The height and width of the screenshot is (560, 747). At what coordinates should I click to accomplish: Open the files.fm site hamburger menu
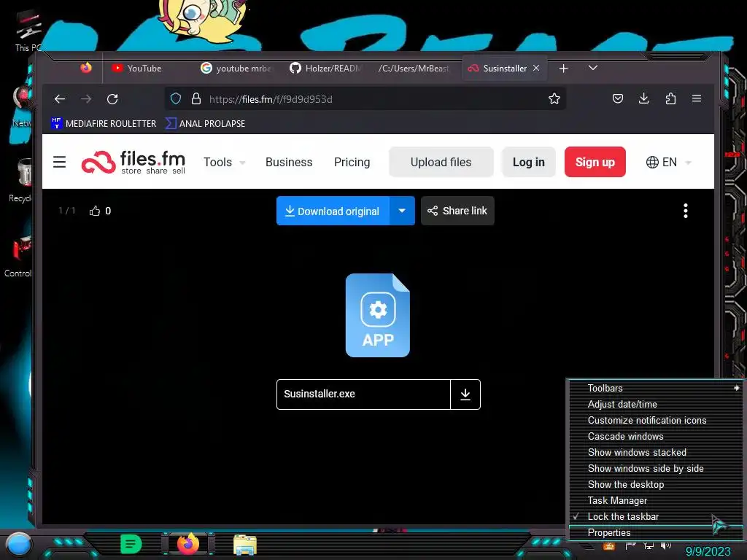click(x=59, y=162)
